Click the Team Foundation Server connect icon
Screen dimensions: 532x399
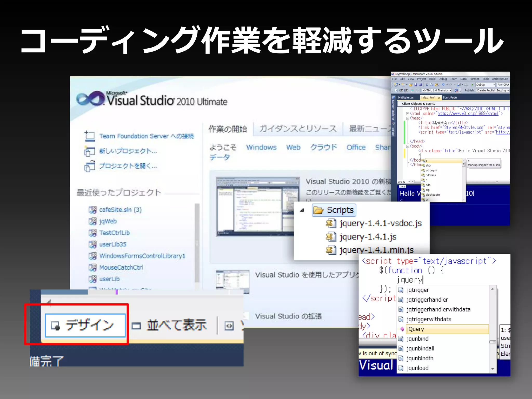point(90,136)
